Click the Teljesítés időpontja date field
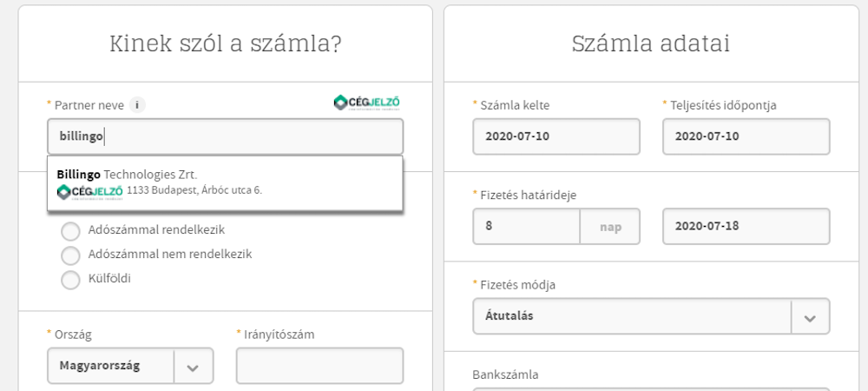868x391 pixels. click(746, 136)
